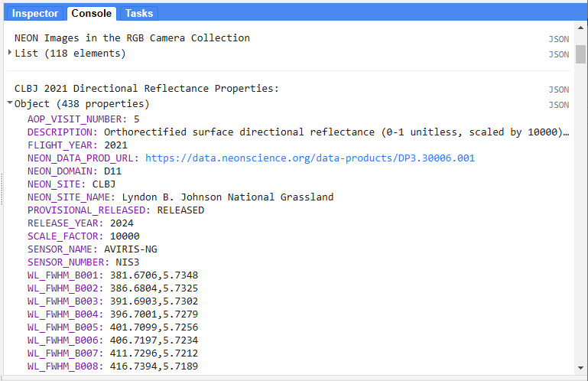Select the WL_FWHM_B007 property row
Image resolution: width=588 pixels, height=381 pixels.
[112, 353]
